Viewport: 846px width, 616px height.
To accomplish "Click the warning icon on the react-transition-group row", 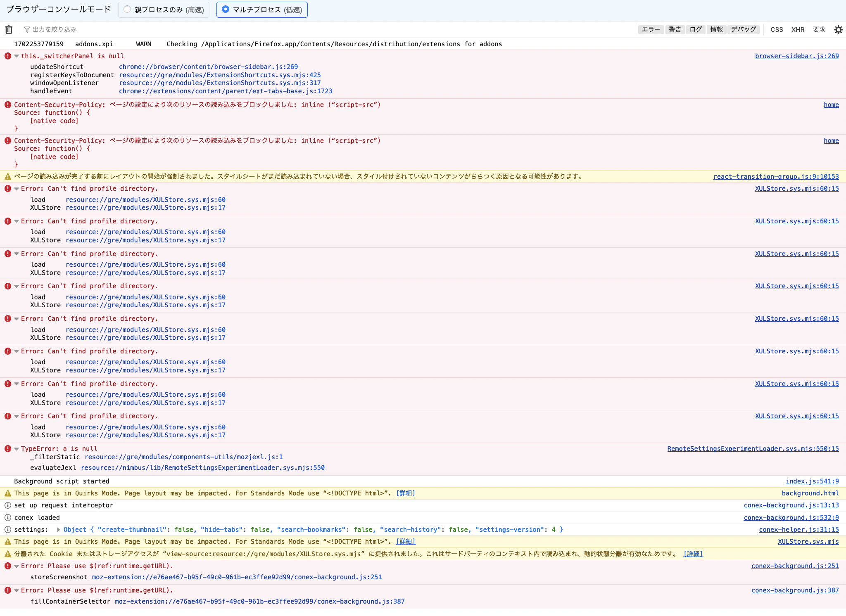I will coord(8,177).
